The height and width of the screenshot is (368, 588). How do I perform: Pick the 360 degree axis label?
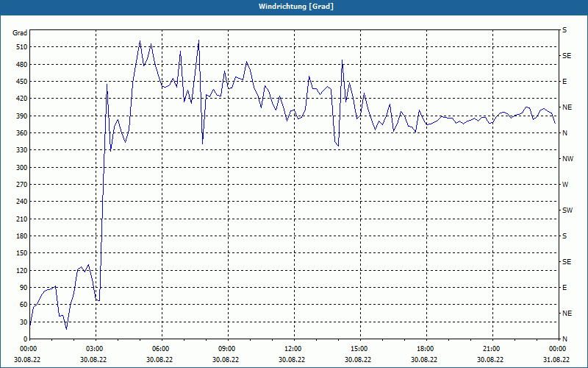(x=22, y=133)
